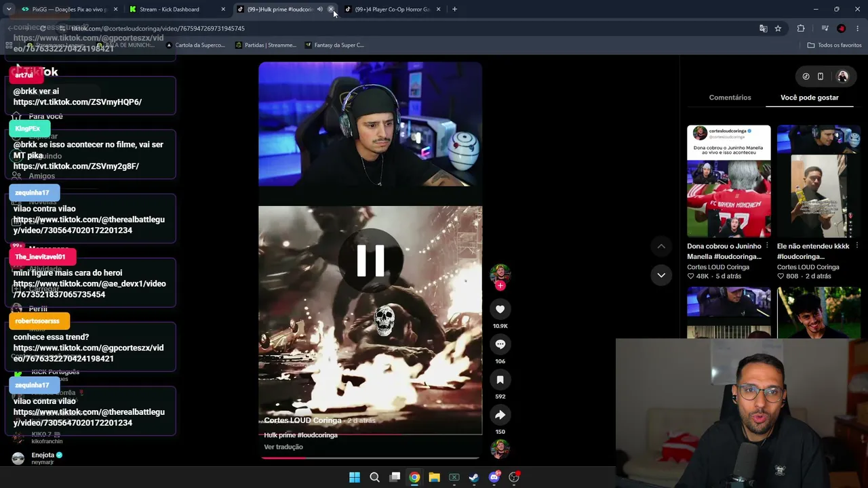868x488 pixels.
Task: Open File Explorer from the taskbar
Action: (x=435, y=477)
